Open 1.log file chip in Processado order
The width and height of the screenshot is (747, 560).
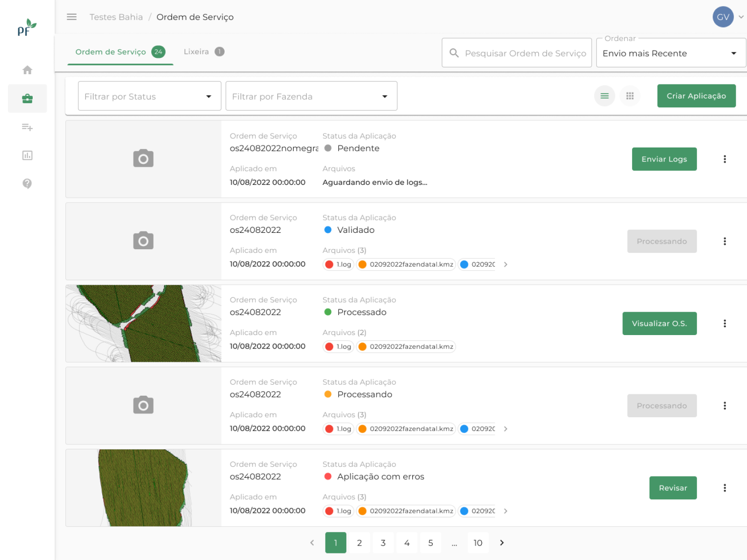tap(338, 347)
